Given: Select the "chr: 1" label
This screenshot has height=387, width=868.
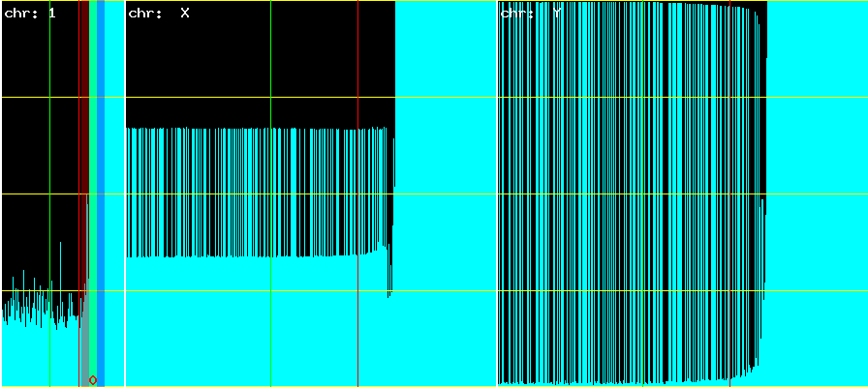Looking at the screenshot, I should tap(30, 14).
